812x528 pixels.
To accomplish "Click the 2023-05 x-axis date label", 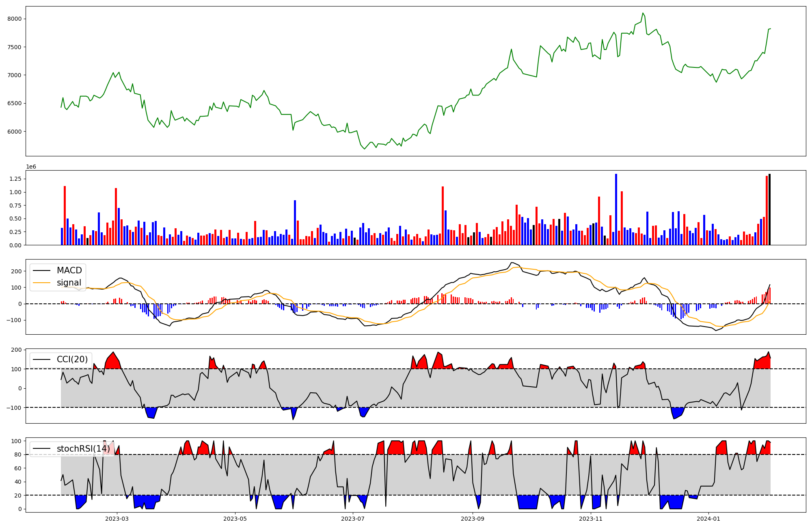I will [235, 519].
